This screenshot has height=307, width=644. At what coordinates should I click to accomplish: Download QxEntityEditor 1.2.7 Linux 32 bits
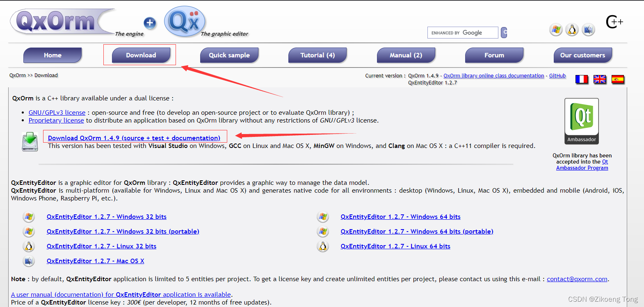(x=101, y=246)
